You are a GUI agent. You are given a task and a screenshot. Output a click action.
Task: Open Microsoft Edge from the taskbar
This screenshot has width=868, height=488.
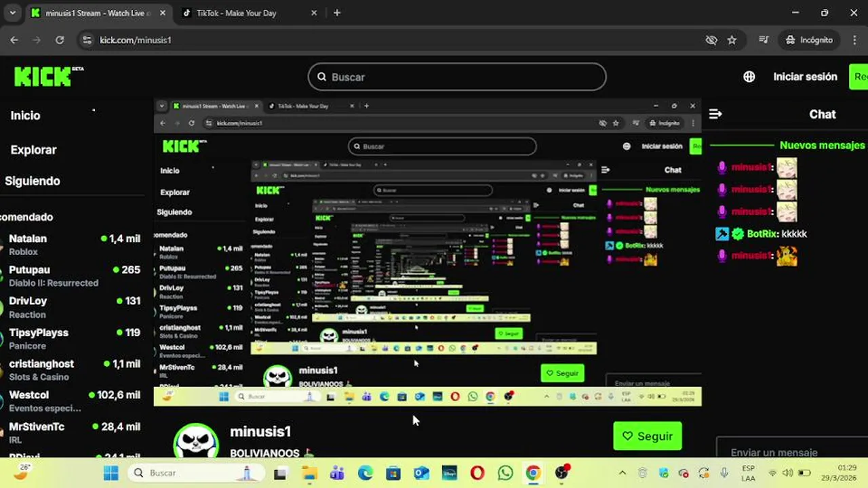pyautogui.click(x=366, y=473)
